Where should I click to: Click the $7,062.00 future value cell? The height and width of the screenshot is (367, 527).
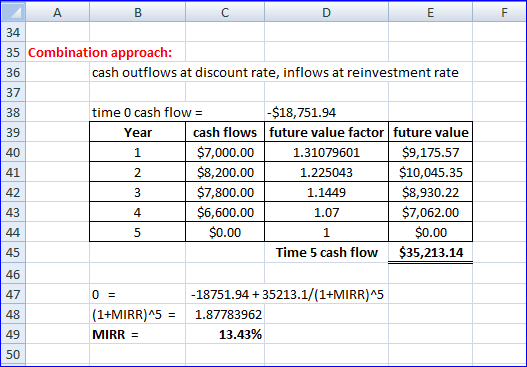point(430,212)
